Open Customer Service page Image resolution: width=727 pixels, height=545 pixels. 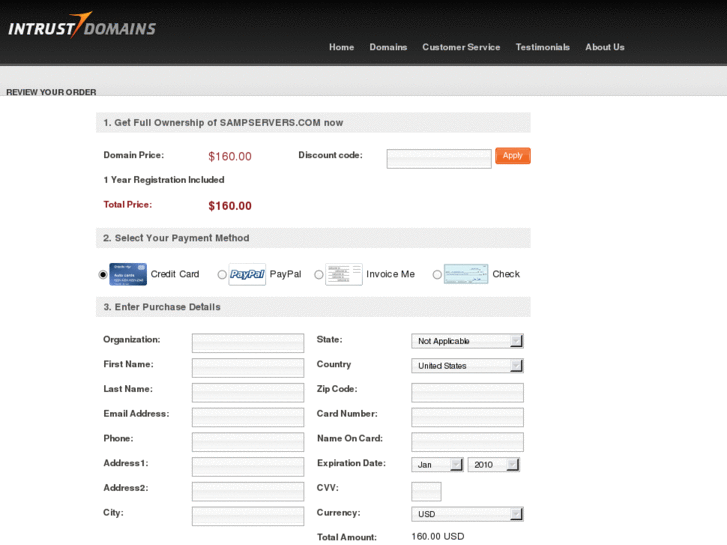(461, 47)
